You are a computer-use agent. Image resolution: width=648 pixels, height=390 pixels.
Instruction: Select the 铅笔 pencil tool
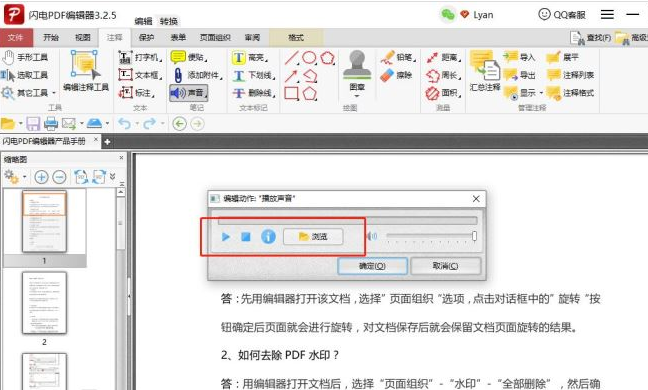tap(398, 57)
